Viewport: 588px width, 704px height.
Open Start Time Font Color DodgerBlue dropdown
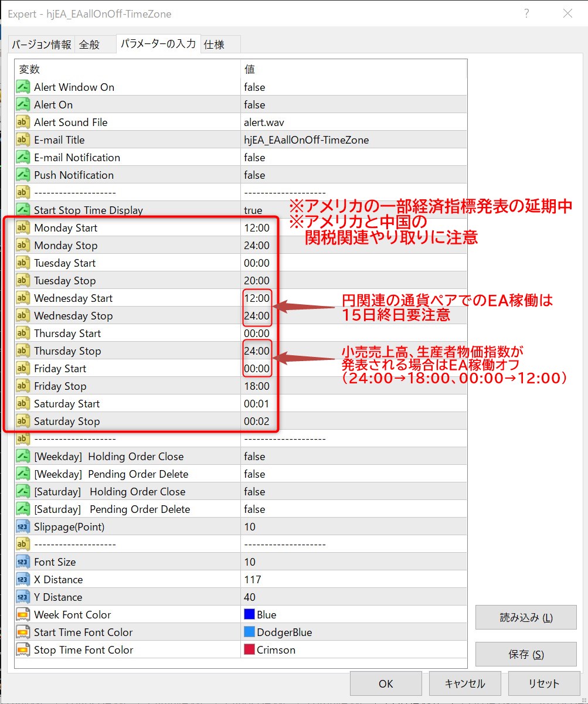[284, 632]
